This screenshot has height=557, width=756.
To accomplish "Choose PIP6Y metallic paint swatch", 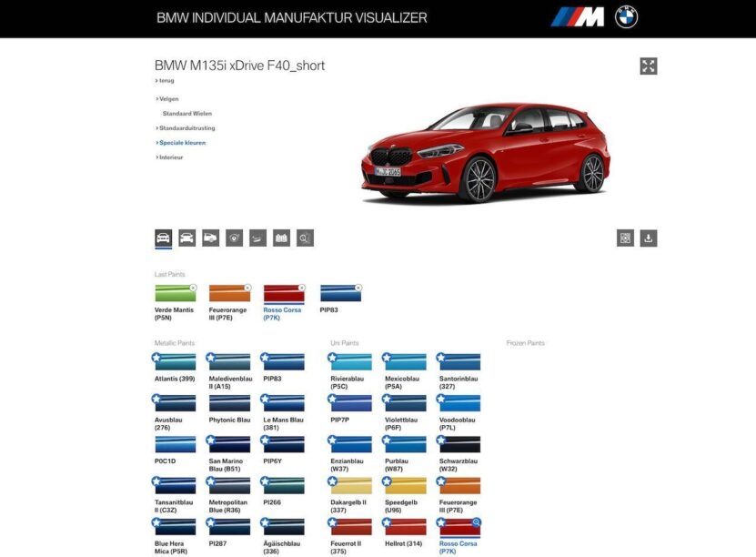I will click(x=285, y=444).
